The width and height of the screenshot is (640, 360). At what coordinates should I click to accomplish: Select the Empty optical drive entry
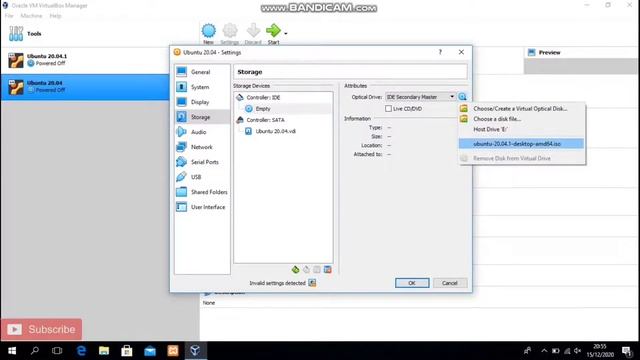coord(262,109)
